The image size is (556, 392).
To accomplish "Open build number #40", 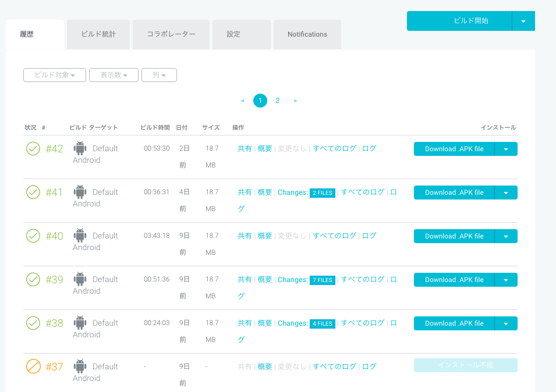I will click(54, 236).
